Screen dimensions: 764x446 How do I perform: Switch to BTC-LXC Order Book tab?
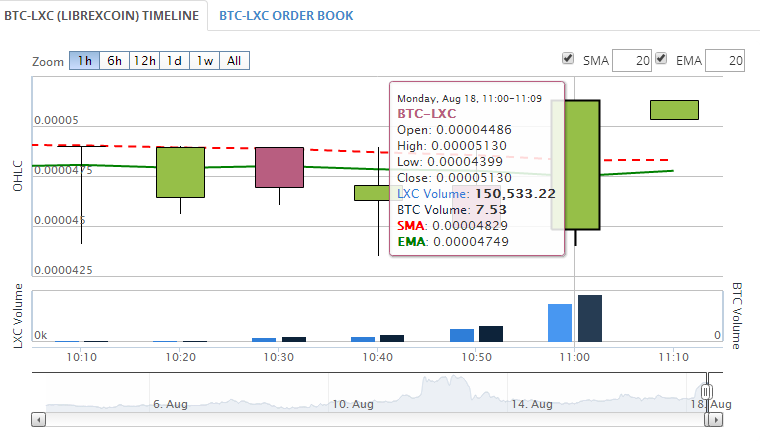click(286, 16)
